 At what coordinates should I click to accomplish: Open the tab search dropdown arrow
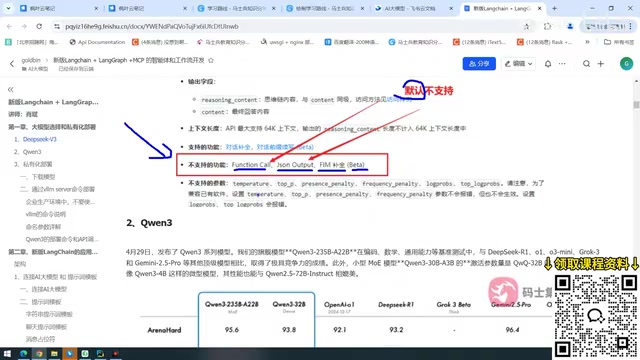point(8,8)
